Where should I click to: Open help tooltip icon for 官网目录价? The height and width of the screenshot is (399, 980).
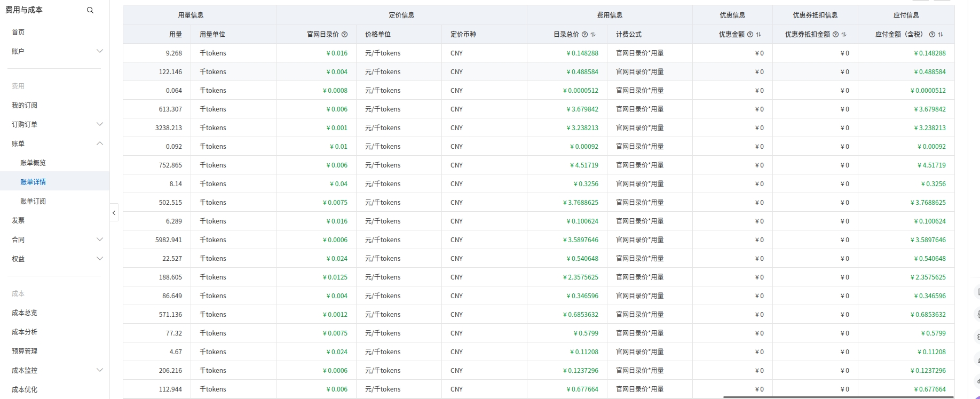point(345,34)
